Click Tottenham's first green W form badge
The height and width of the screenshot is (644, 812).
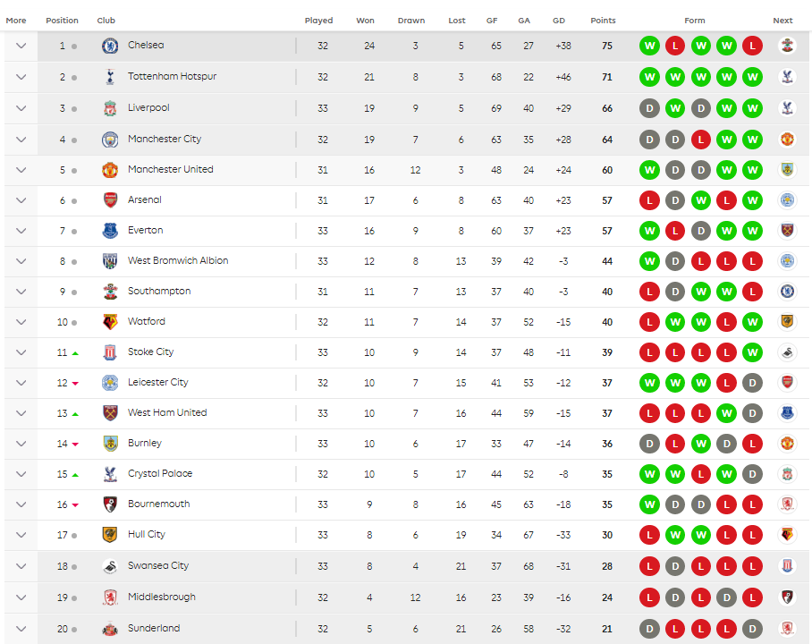(649, 77)
